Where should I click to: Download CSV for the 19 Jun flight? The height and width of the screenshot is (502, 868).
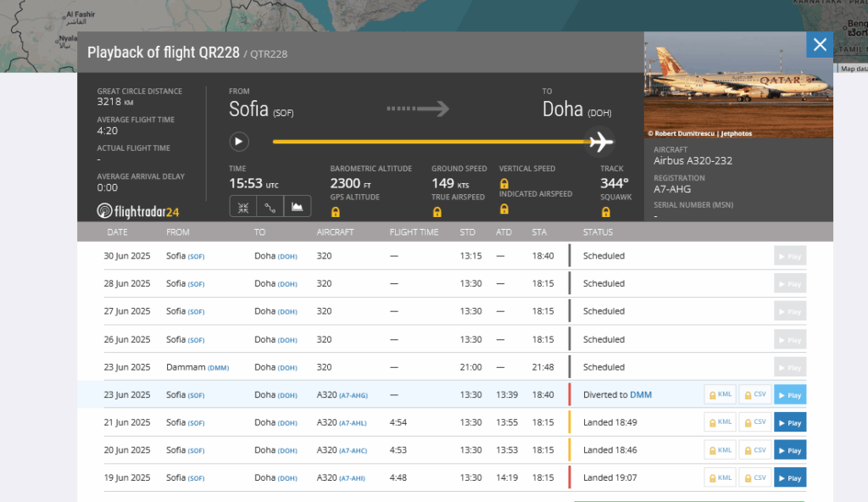[x=755, y=477]
